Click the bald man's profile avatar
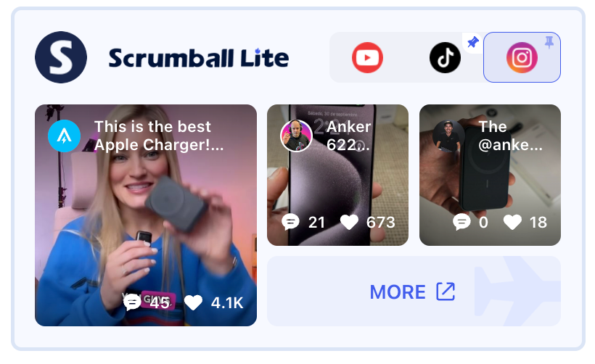 click(296, 136)
